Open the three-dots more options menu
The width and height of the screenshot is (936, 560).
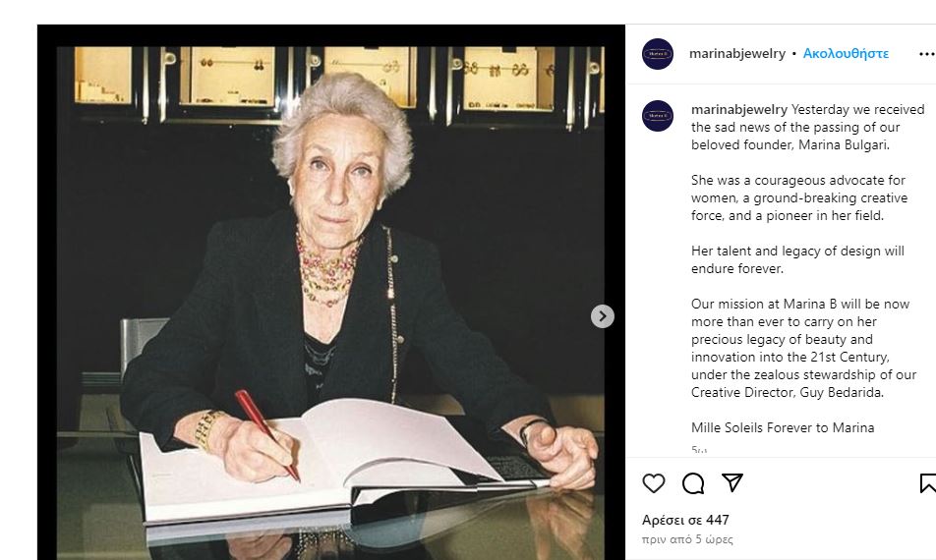925,54
